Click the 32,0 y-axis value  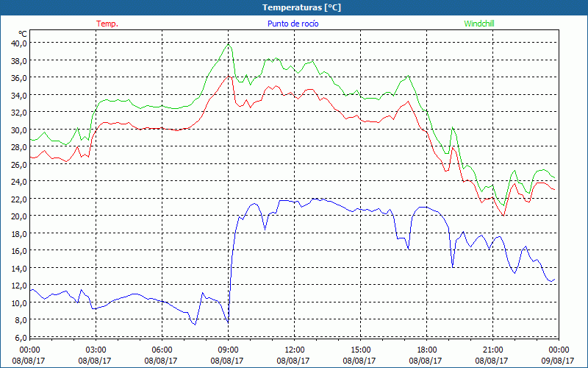click(19, 113)
